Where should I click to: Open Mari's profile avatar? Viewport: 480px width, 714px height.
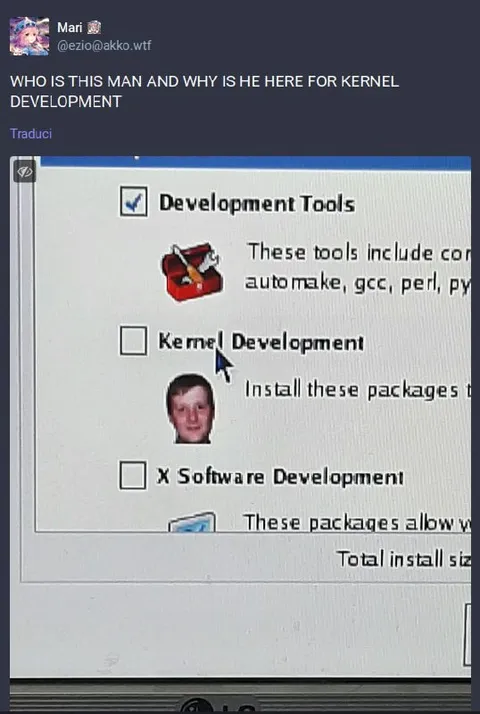tap(30, 36)
